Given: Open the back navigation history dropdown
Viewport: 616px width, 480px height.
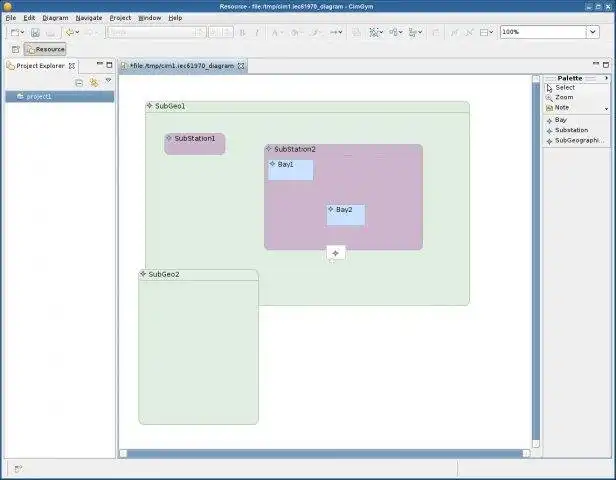Looking at the screenshot, I should coord(77,33).
